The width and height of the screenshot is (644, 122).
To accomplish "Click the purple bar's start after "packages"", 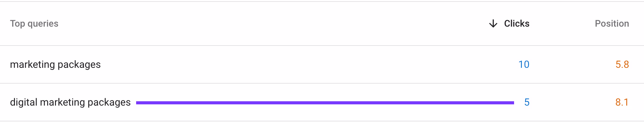I will pyautogui.click(x=137, y=102).
